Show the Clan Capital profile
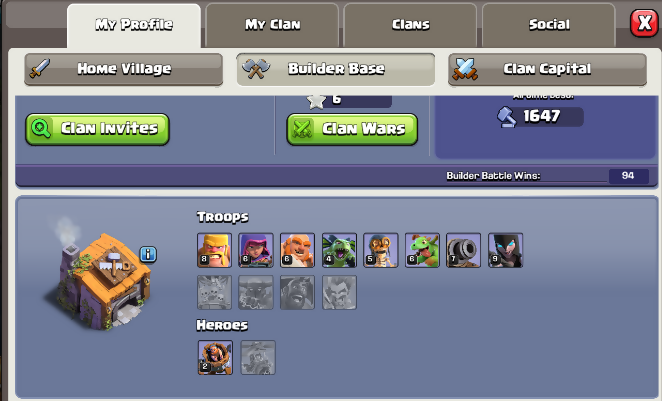 [547, 69]
